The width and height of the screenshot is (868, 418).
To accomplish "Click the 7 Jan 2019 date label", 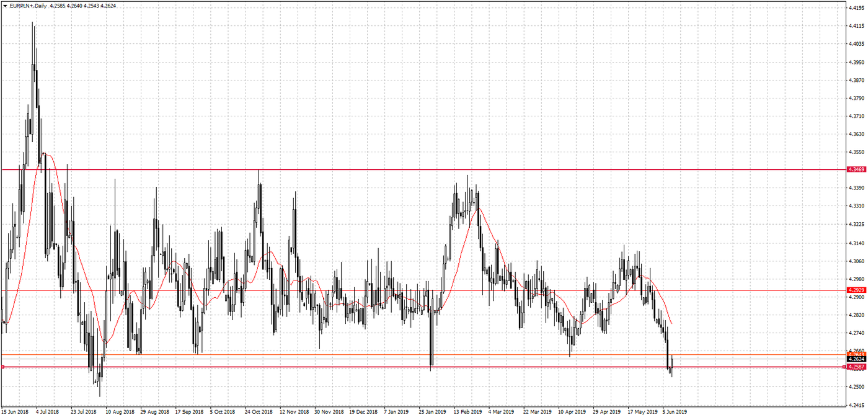I will pyautogui.click(x=396, y=411).
